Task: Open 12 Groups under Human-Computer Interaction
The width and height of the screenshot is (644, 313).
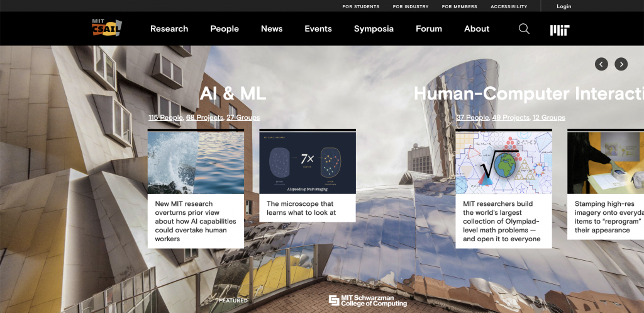Action: pyautogui.click(x=548, y=118)
